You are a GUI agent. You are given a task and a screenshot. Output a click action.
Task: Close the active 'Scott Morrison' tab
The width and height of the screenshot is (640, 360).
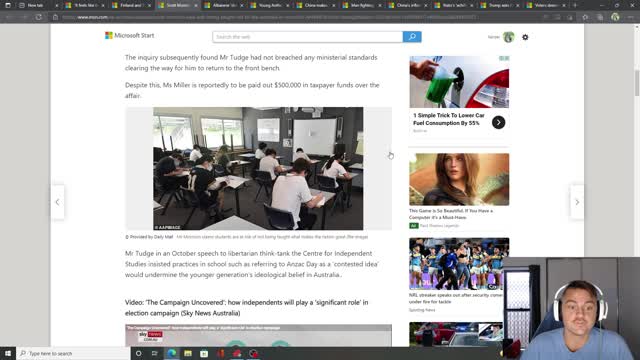point(196,5)
